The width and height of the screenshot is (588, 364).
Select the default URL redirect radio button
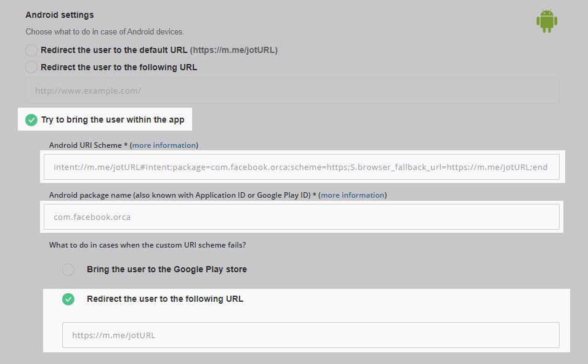pyautogui.click(x=31, y=51)
